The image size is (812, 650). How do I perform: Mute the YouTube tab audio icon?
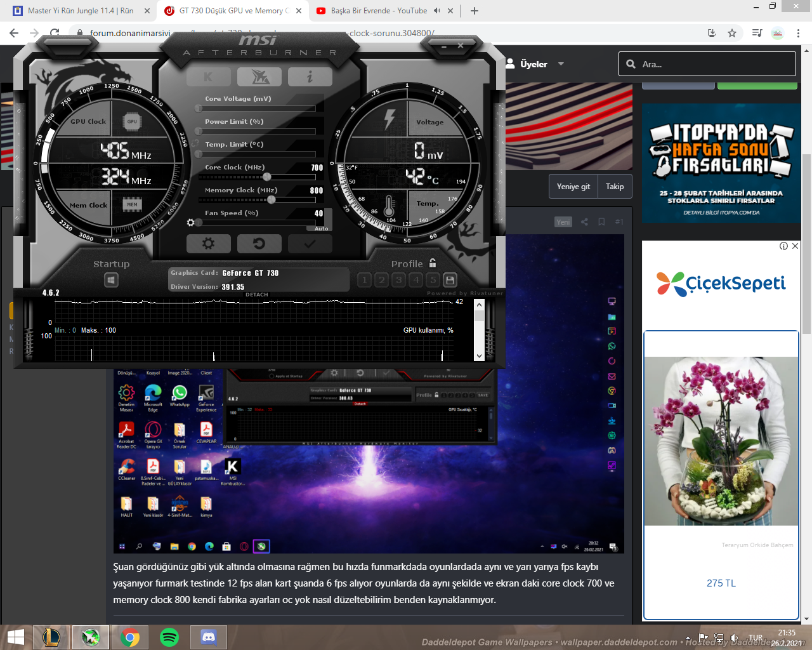pos(437,11)
